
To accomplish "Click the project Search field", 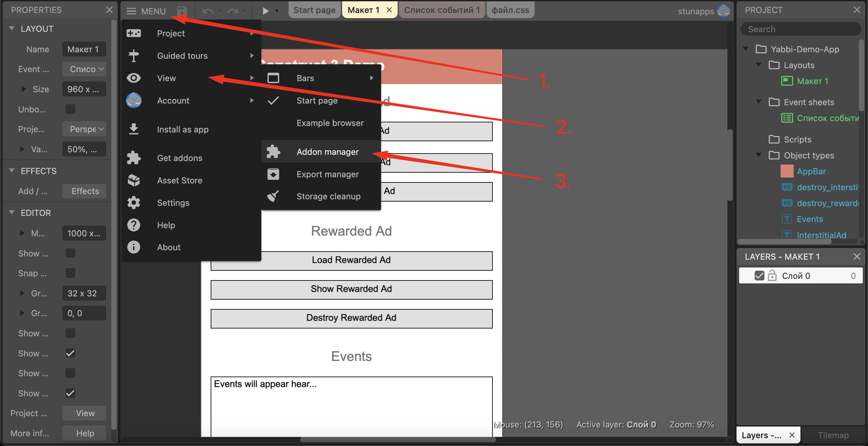I will [x=800, y=29].
